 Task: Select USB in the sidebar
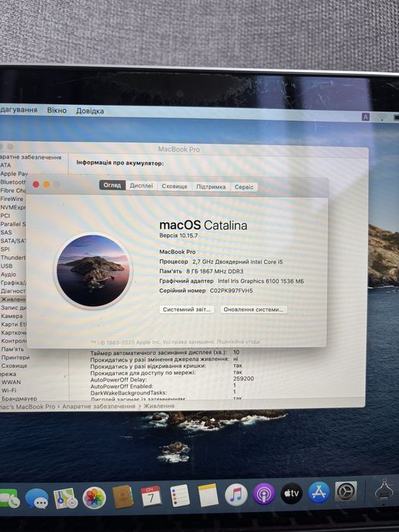(x=6, y=266)
